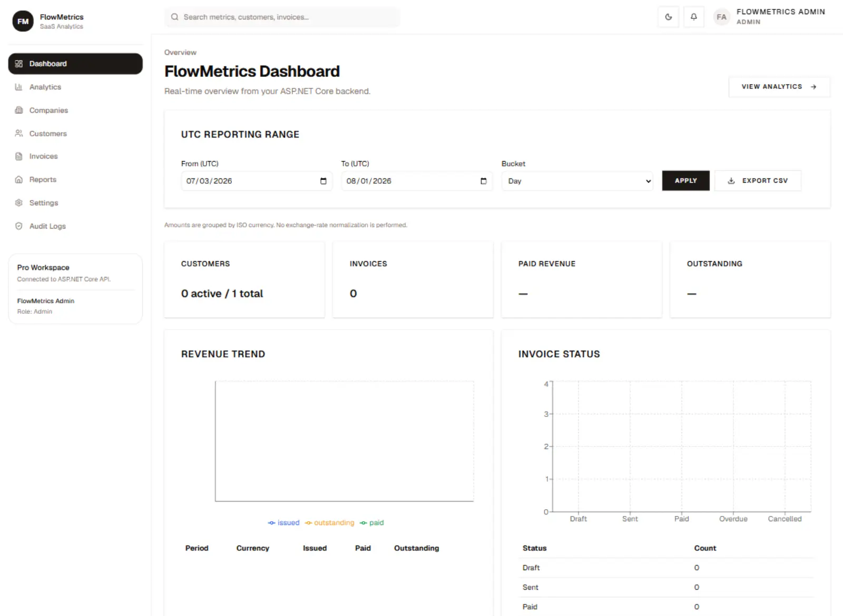This screenshot has width=843, height=616.
Task: Click the From (UTC) date field
Action: (x=257, y=181)
